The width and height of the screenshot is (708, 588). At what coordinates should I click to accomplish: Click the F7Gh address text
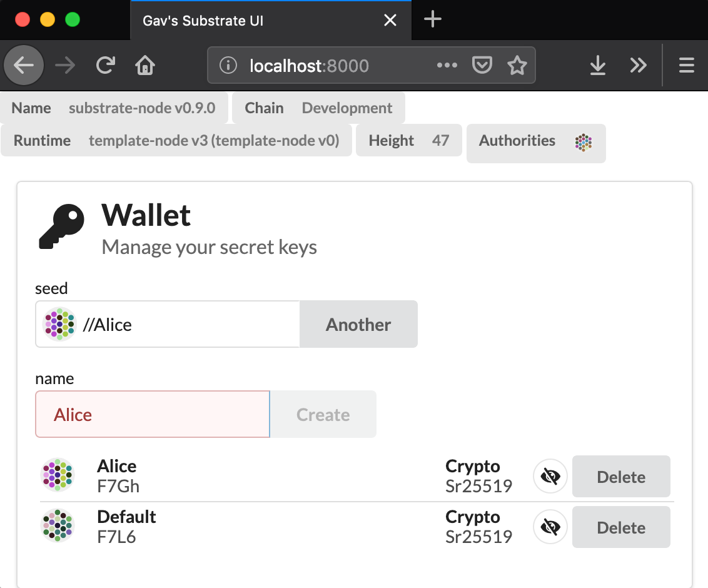coord(118,487)
